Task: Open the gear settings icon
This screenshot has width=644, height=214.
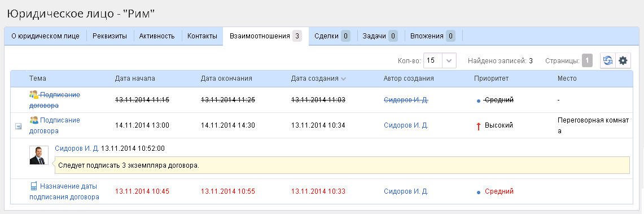Action: 623,61
